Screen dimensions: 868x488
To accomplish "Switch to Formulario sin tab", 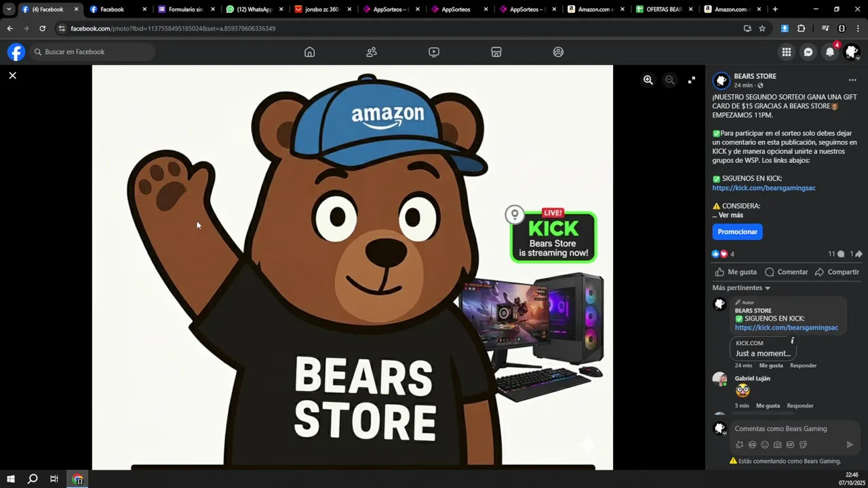I will coord(185,9).
